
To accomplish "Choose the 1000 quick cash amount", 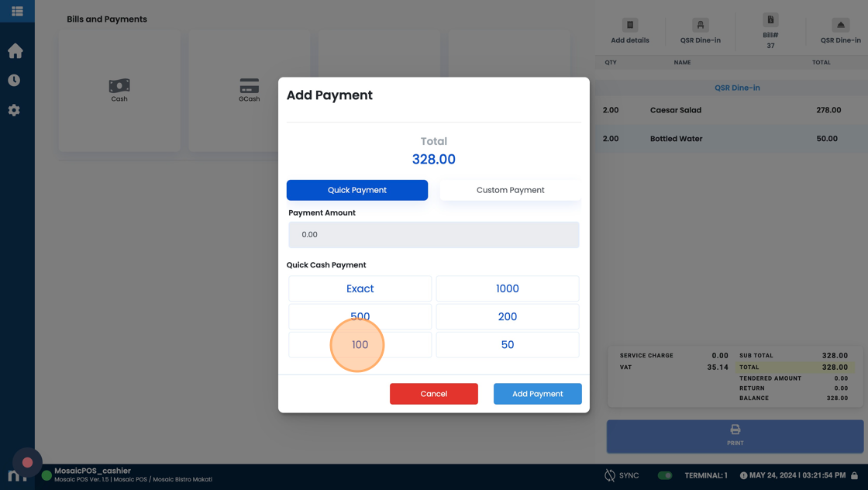I will 507,288.
